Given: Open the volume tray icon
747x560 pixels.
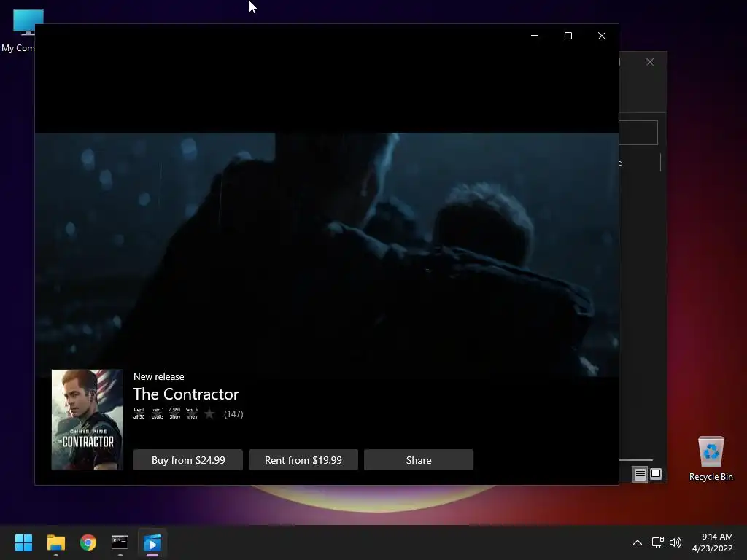Looking at the screenshot, I should [x=676, y=542].
